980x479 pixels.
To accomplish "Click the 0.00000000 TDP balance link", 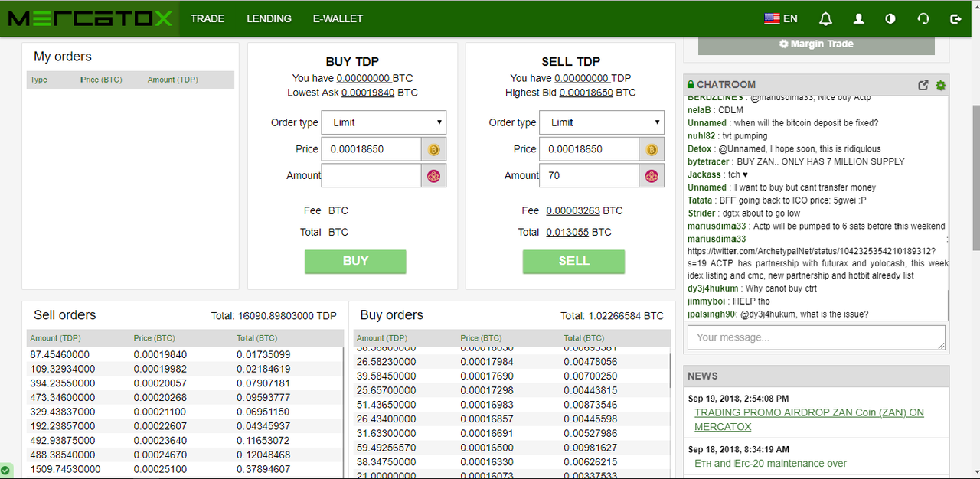I will click(582, 78).
